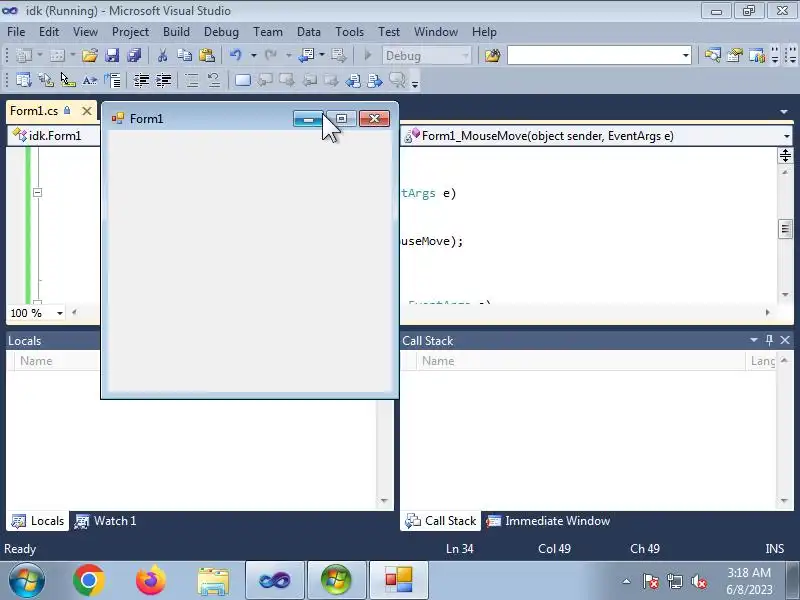The image size is (800, 600).
Task: Uncomment the selected lines icon
Action: (214, 80)
